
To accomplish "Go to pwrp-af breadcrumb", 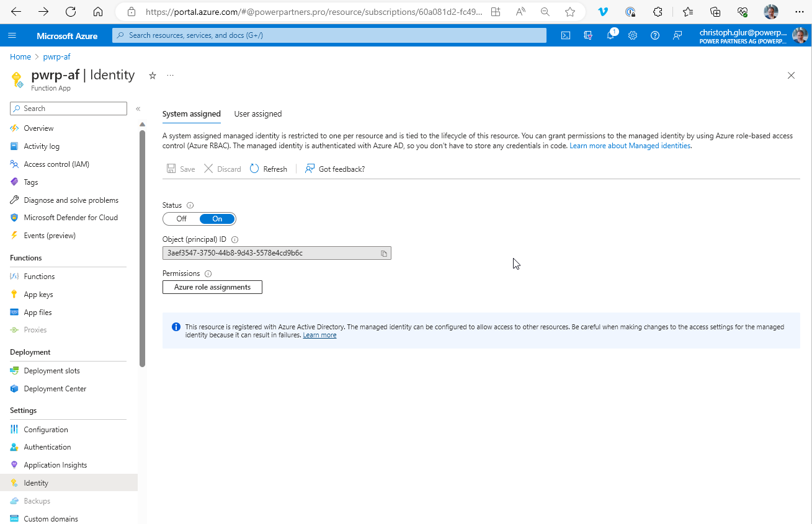I will [56, 56].
